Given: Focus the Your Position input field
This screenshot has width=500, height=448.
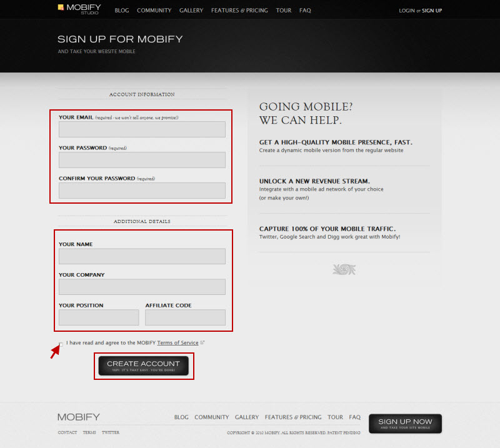Looking at the screenshot, I should [x=99, y=317].
